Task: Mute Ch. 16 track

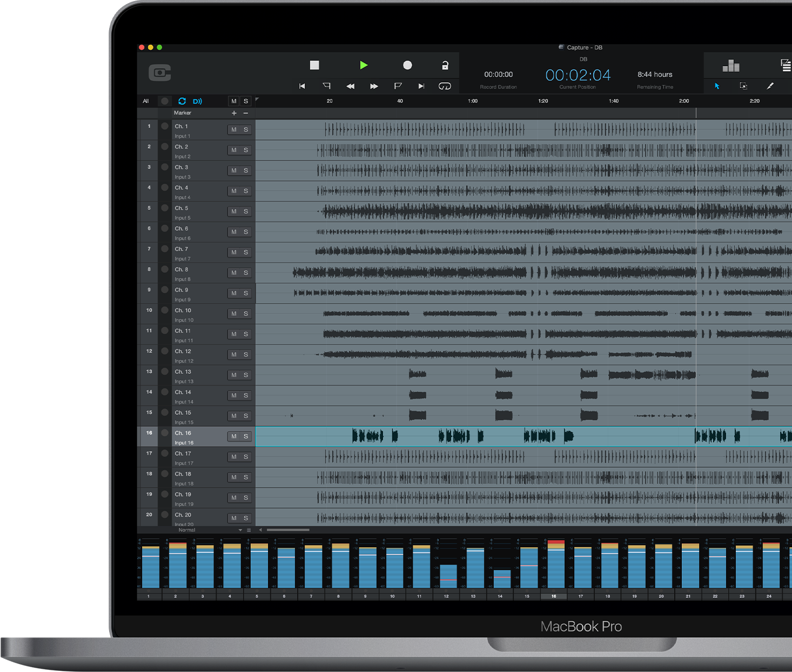Action: [234, 436]
